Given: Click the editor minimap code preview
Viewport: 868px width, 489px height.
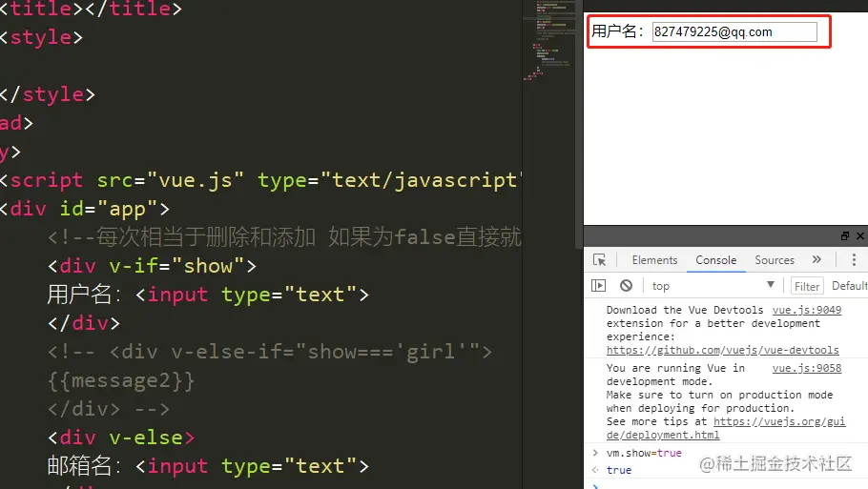Looking at the screenshot, I should click(549, 41).
